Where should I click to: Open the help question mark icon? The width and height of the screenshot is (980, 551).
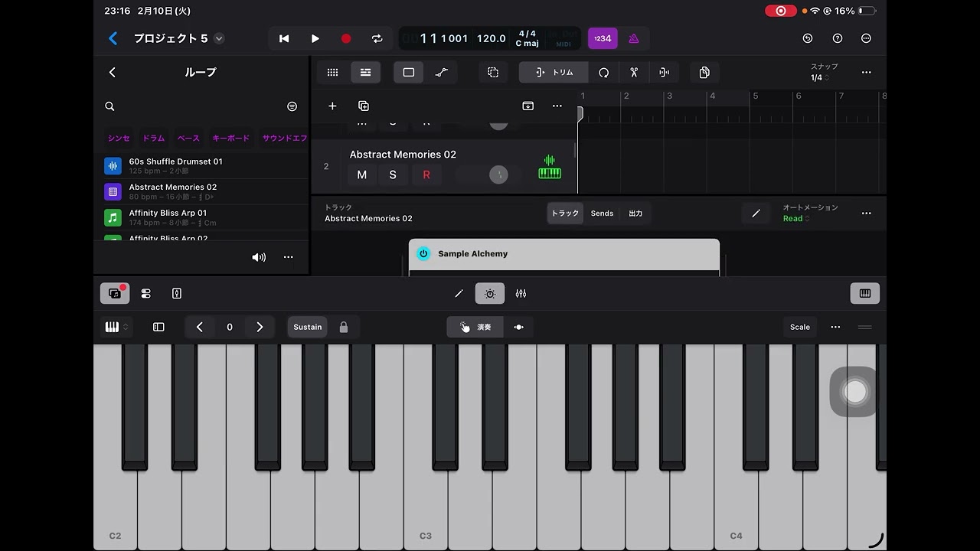[837, 38]
